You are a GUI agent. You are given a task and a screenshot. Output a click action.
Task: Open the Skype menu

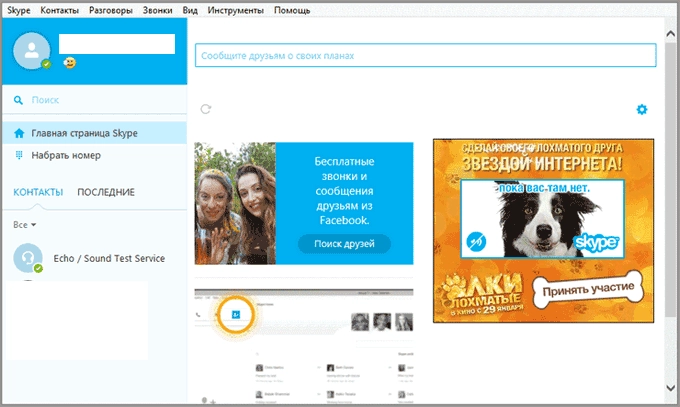19,10
